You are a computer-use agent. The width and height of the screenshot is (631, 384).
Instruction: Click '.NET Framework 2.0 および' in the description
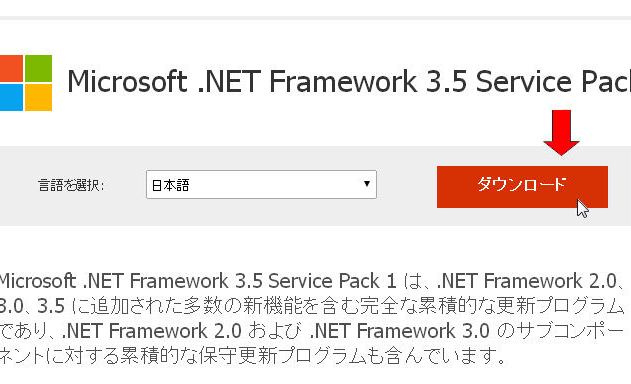[181, 331]
